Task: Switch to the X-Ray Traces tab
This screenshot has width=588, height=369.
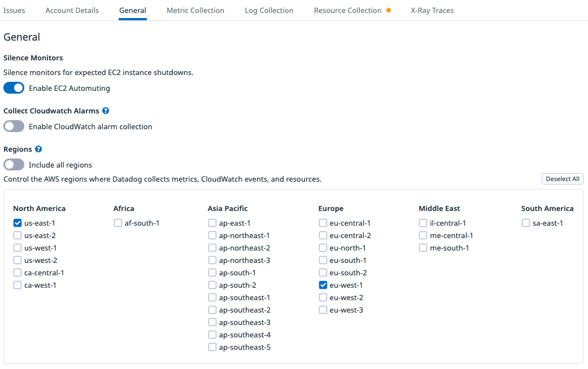Action: [432, 10]
